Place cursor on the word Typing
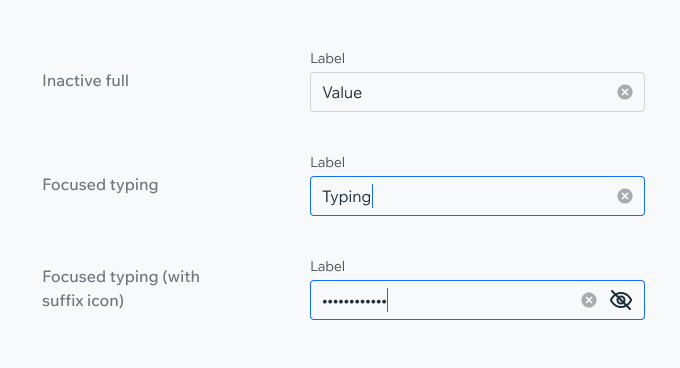The width and height of the screenshot is (680, 368). point(347,197)
